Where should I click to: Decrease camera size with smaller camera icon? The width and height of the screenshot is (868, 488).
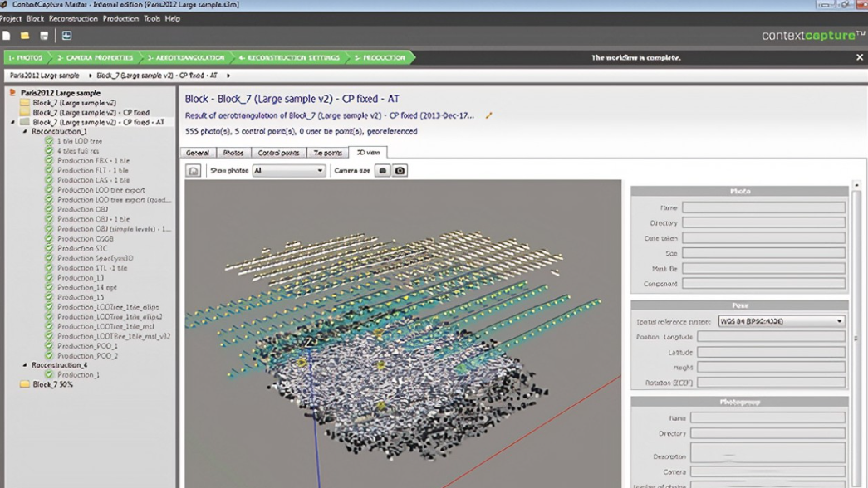[382, 170]
